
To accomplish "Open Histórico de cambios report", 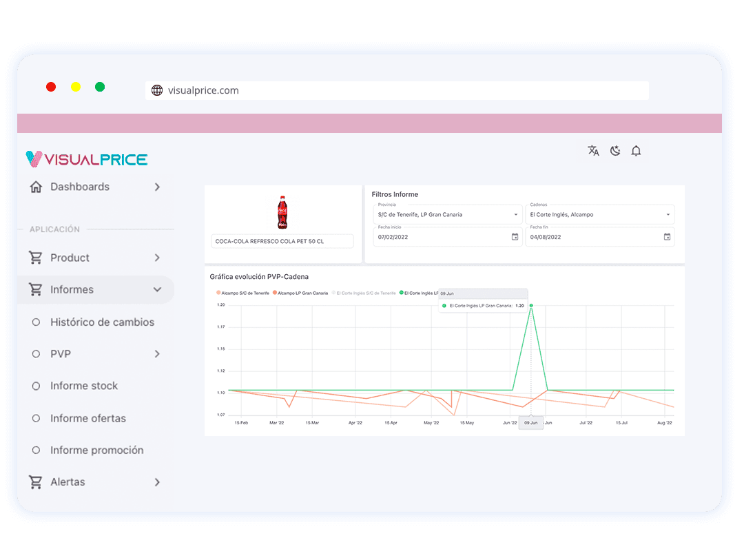I will coord(103,322).
